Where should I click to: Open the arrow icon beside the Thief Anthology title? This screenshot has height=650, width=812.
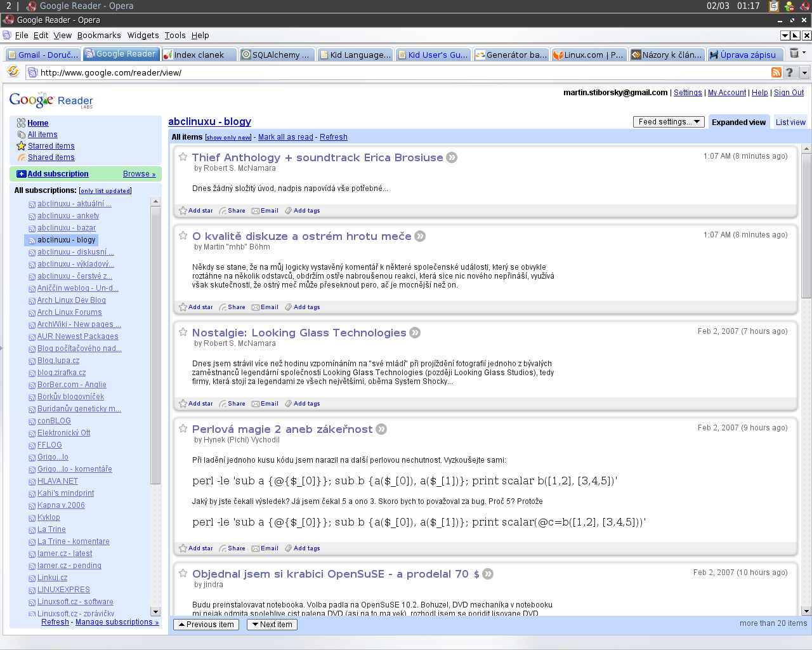tap(452, 157)
